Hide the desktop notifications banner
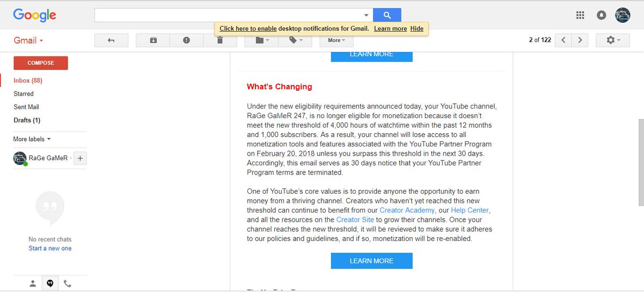644x292 pixels. [416, 28]
